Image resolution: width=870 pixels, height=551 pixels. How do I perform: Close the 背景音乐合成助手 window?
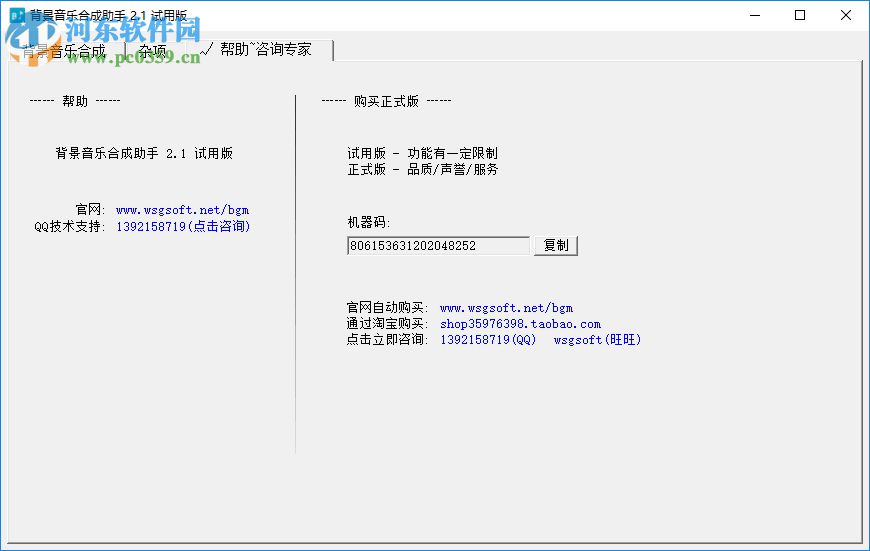(x=846, y=15)
